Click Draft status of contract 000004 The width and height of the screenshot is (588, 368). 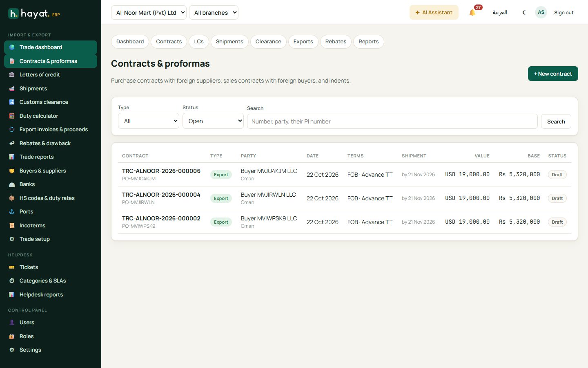(x=557, y=198)
